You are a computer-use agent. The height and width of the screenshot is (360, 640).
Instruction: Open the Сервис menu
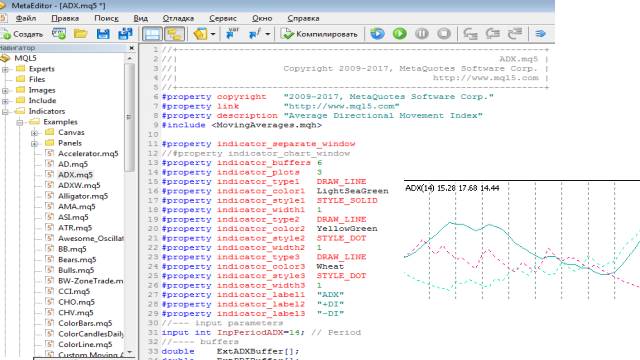(223, 18)
